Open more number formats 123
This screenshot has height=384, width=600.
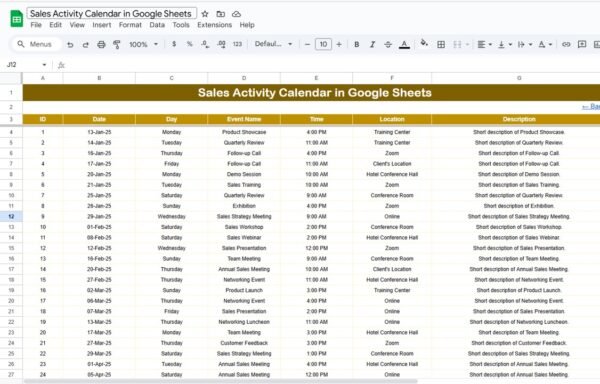pyautogui.click(x=237, y=44)
